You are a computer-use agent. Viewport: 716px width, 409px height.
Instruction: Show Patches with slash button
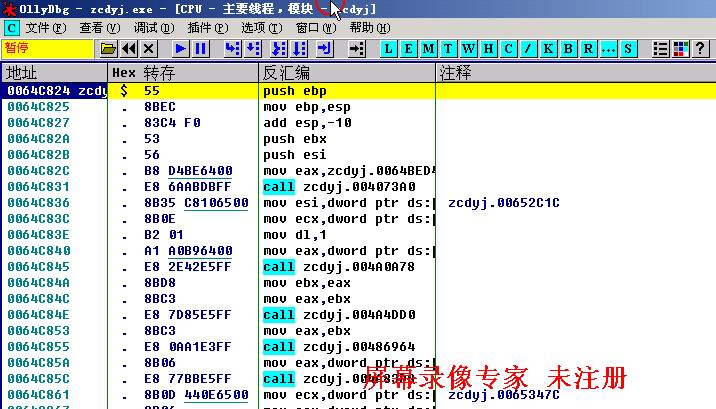pyautogui.click(x=528, y=48)
